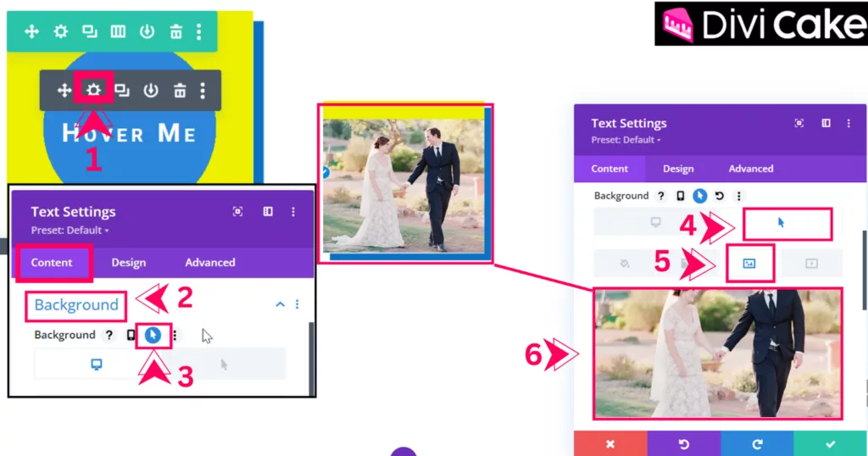Click the scrollbar of the right Text Settings panel

tap(865, 270)
